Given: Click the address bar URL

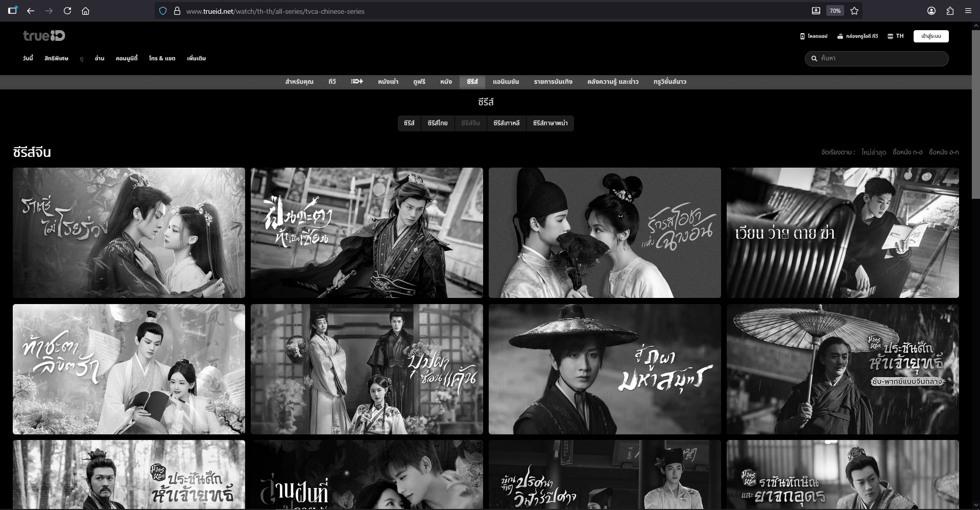Looking at the screenshot, I should coord(275,11).
